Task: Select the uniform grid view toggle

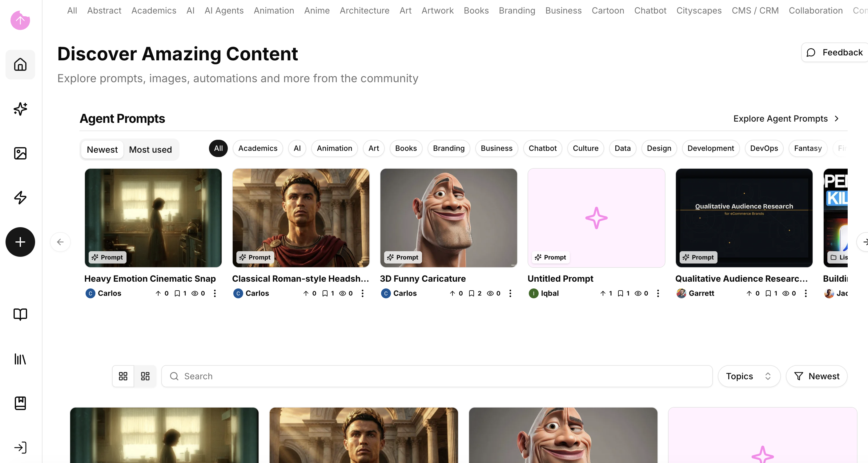Action: pyautogui.click(x=123, y=376)
